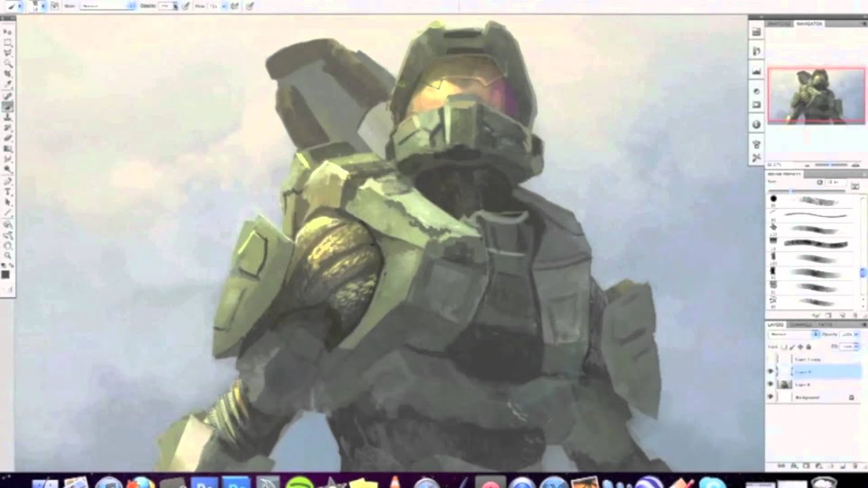This screenshot has height=488, width=868.
Task: Switch to the Layers tab
Action: pyautogui.click(x=776, y=325)
